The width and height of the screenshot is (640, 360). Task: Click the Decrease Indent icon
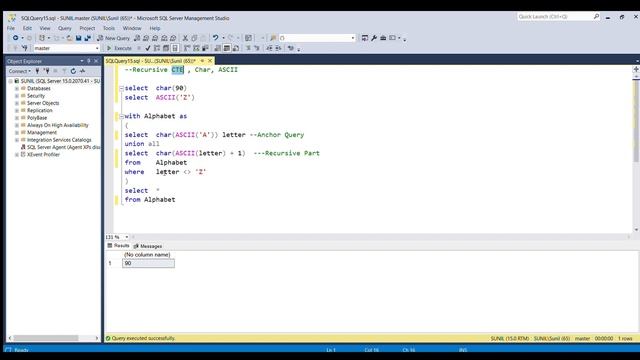tap(269, 48)
